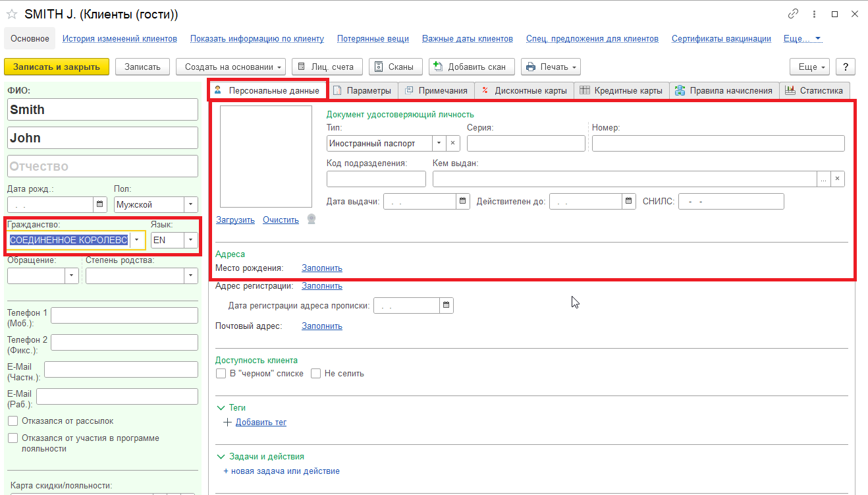The height and width of the screenshot is (495, 868).
Task: Click the plus icon for adding tag
Action: coord(228,422)
